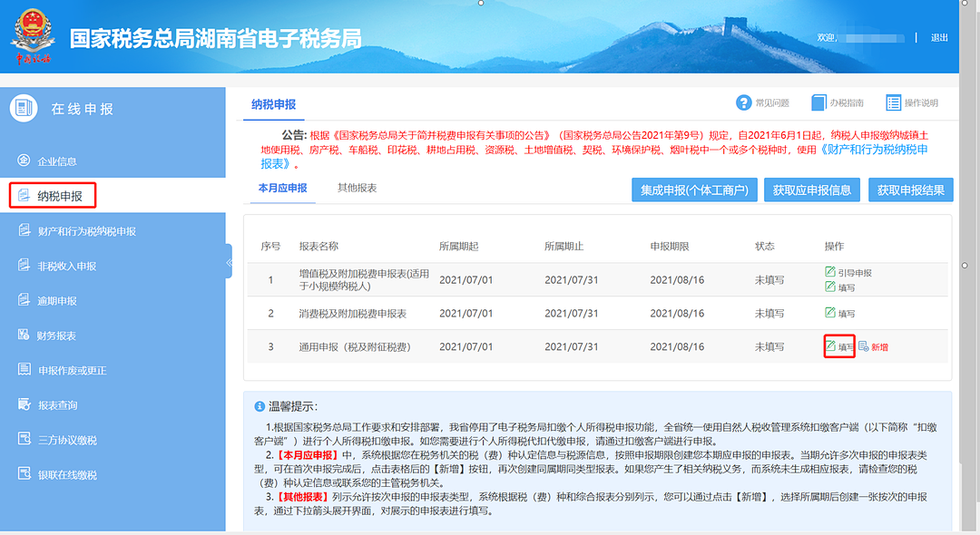Click the 国家税务总局湖南省电子税务局 site title
This screenshot has height=535, width=980.
[216, 39]
